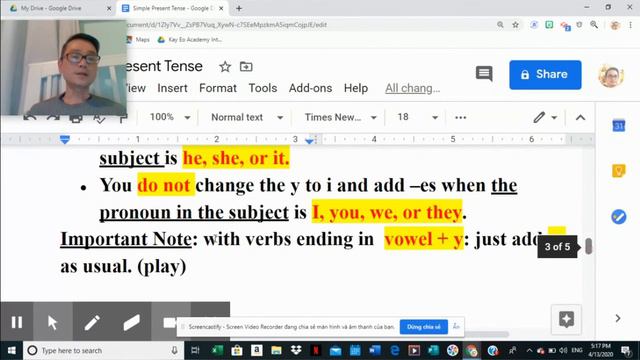Click the 'Dừng chia sẻ' stop sharing button
Screen dimensions: 640x360
click(x=424, y=327)
